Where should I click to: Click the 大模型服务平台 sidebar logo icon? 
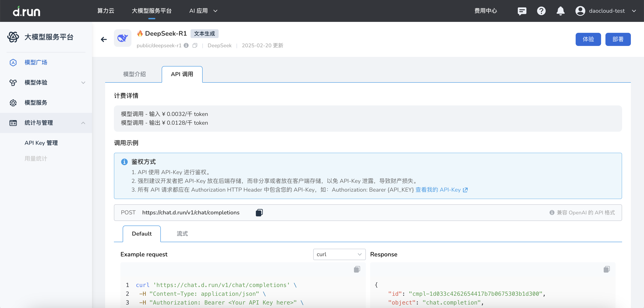point(13,37)
